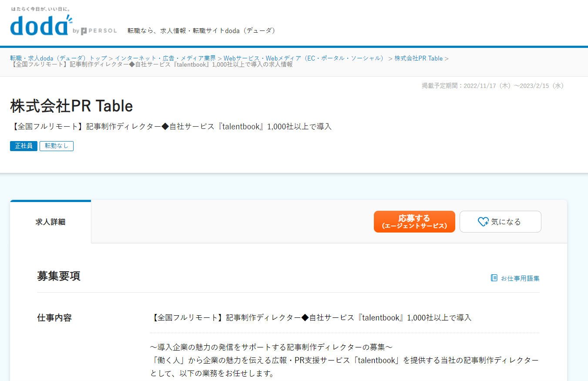Click the 仕事内容 row label

tap(54, 318)
